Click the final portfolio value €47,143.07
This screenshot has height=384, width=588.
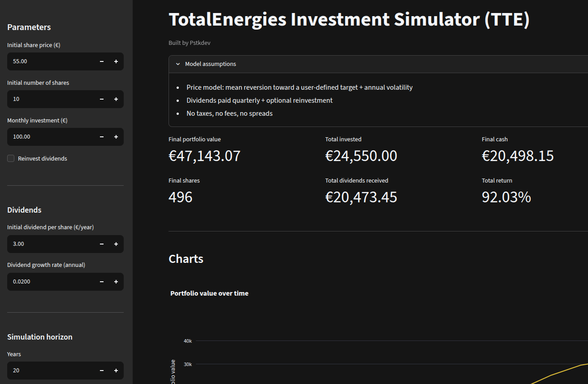click(204, 156)
